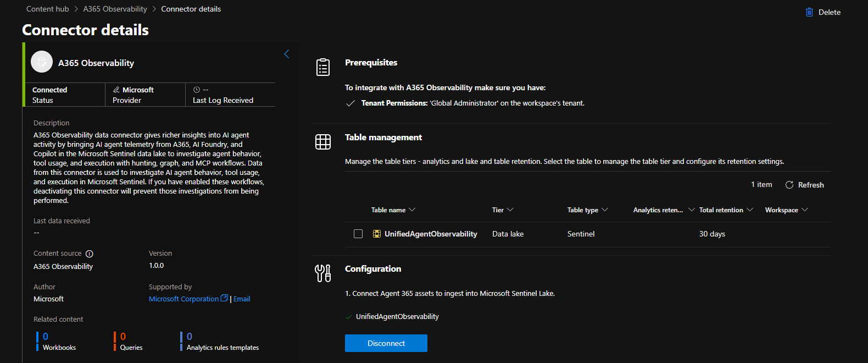Click the 'Configuration' section heading
The height and width of the screenshot is (363, 868).
click(373, 268)
